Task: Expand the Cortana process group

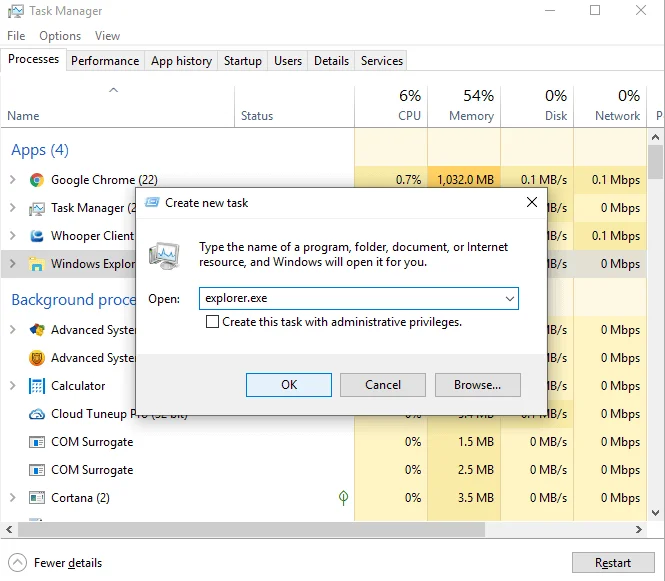Action: (x=13, y=498)
